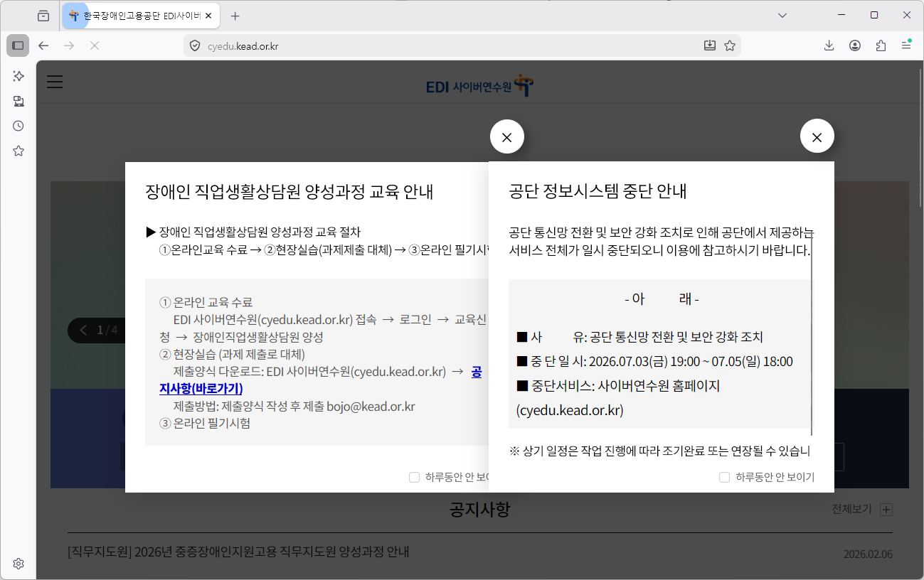Click 전체보기 plus icon for notices
The height and width of the screenshot is (580, 924).
[886, 510]
